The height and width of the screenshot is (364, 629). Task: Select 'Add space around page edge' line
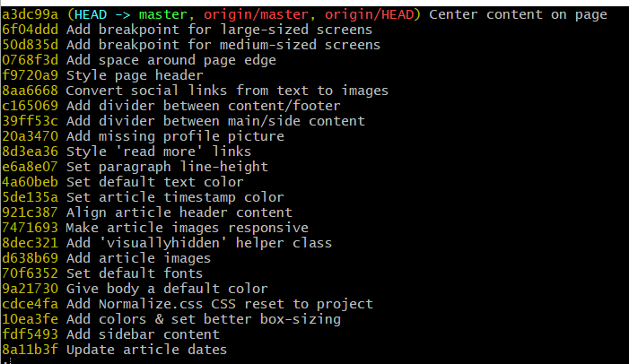tap(139, 60)
